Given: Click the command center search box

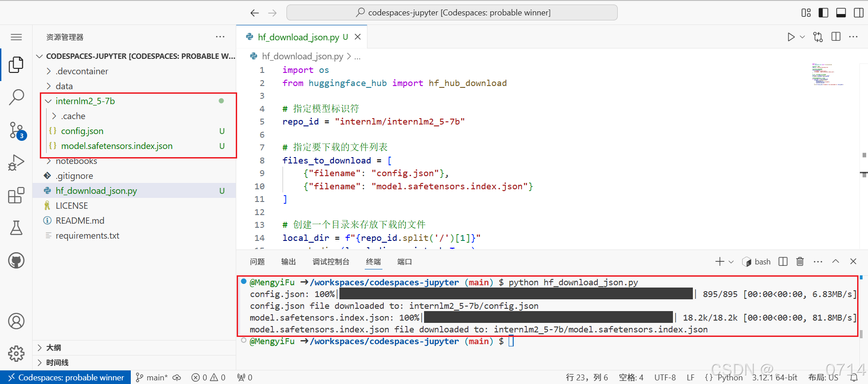Looking at the screenshot, I should pyautogui.click(x=452, y=13).
